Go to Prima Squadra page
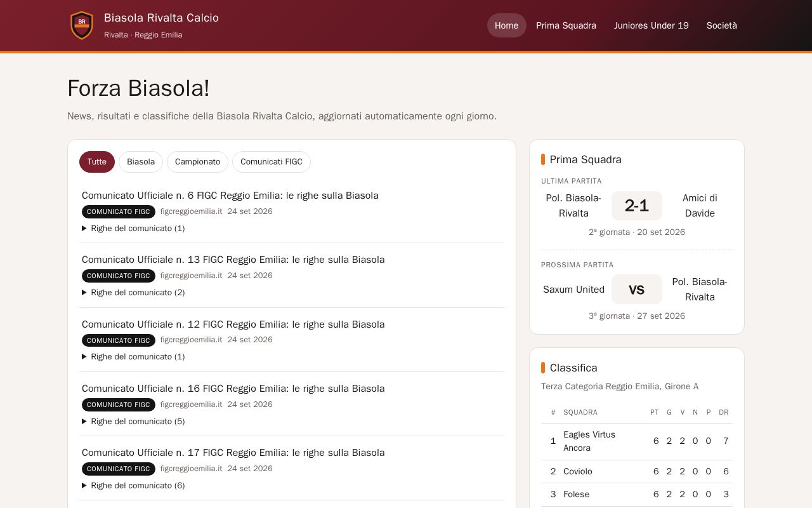This screenshot has width=812, height=508. click(566, 25)
